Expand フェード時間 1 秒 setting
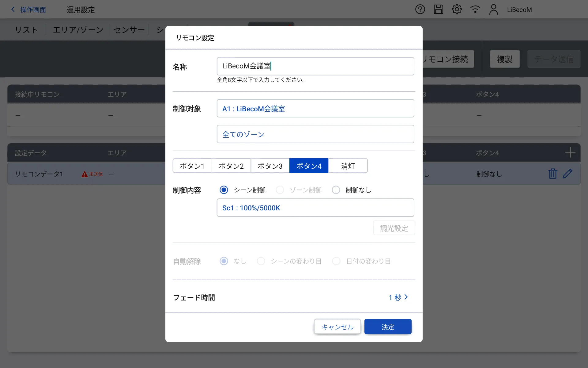Viewport: 588px width, 368px height. (x=398, y=297)
